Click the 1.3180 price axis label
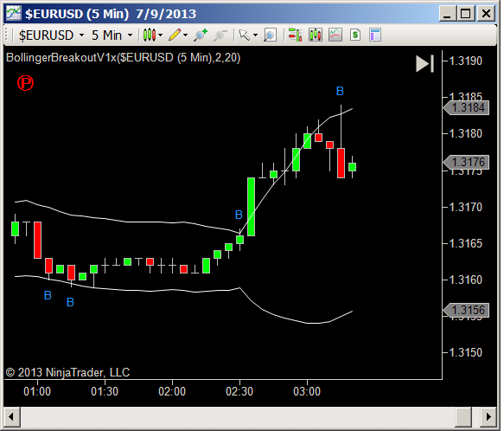Image resolution: width=504 pixels, height=431 pixels. 465,133
